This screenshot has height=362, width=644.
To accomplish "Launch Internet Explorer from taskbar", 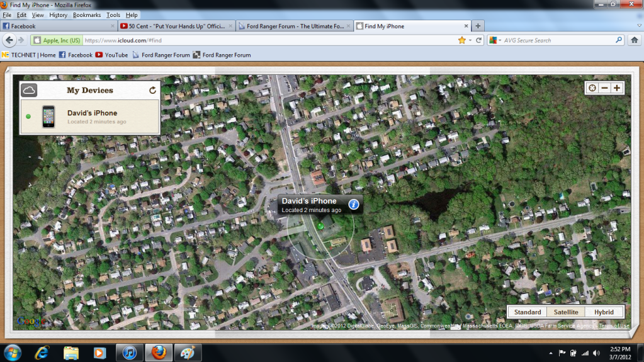I will 42,353.
